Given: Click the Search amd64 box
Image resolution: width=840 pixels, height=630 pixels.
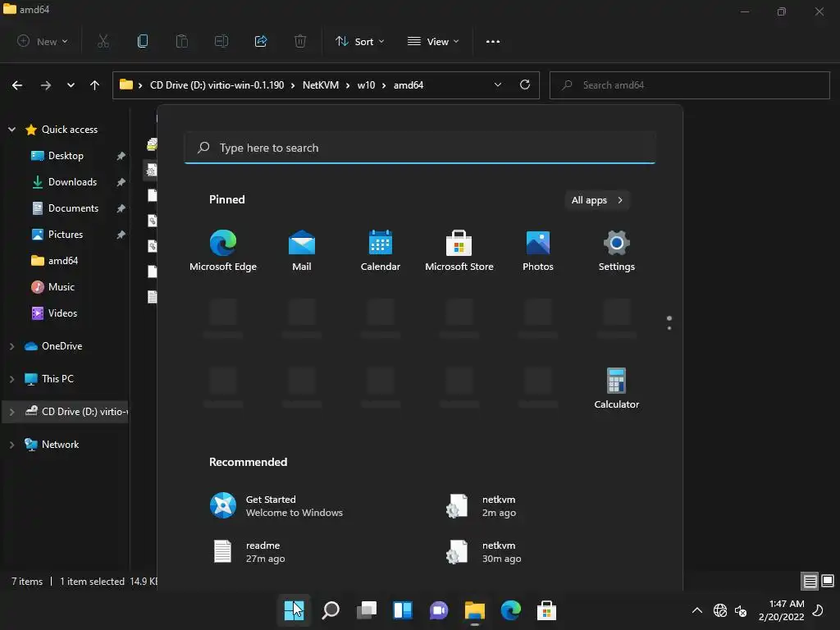Looking at the screenshot, I should click(x=689, y=85).
